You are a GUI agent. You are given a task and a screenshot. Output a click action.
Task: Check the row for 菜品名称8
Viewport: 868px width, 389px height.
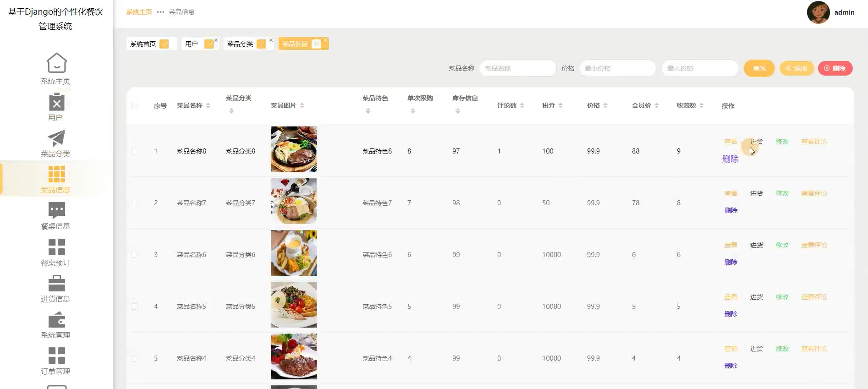134,151
